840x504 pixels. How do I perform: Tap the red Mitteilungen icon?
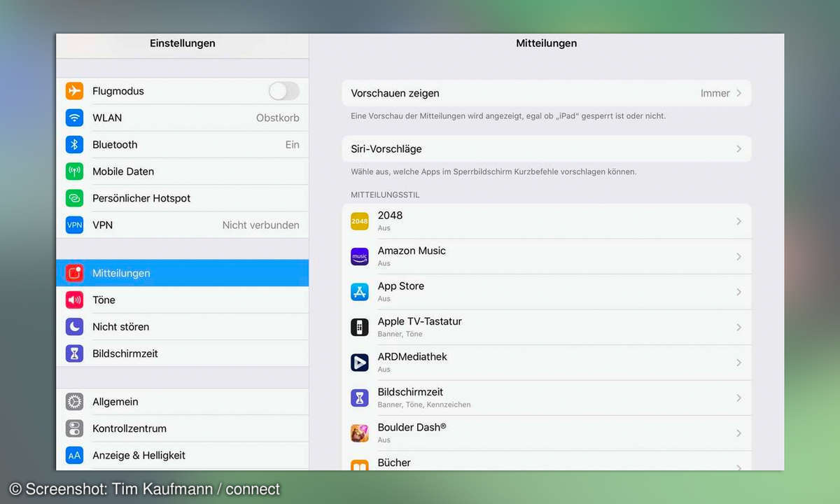point(74,273)
